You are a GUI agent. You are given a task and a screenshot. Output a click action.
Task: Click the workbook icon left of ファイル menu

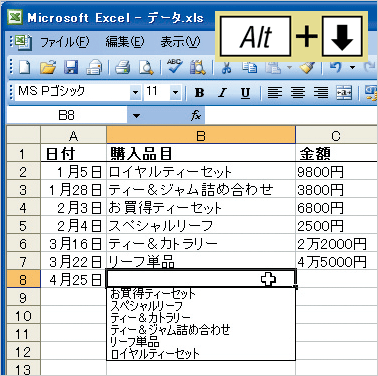(22, 42)
